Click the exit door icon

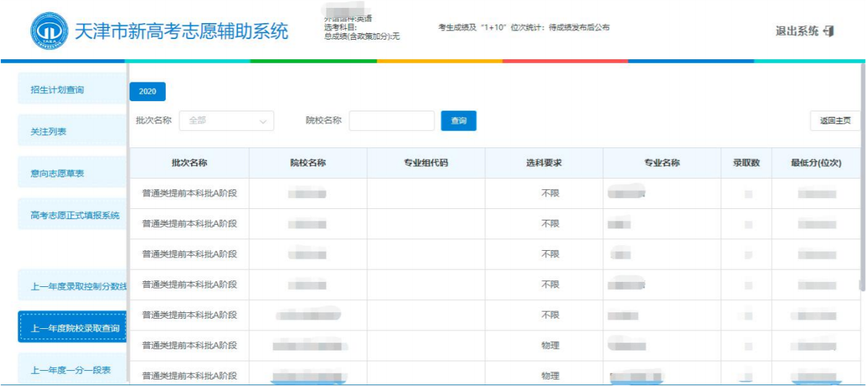[829, 31]
